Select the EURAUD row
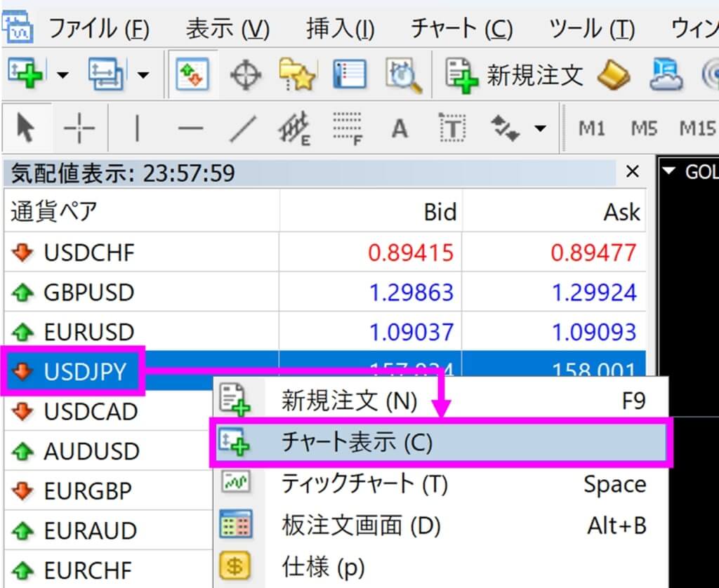Image resolution: width=719 pixels, height=588 pixels. [x=108, y=530]
